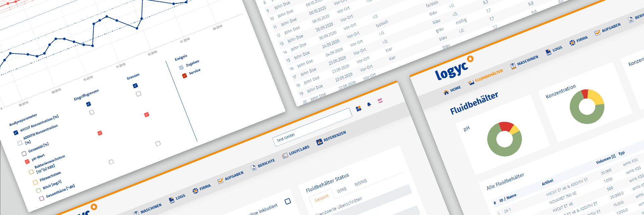Open BERICHTE in the Test GmbH dashboard window
This screenshot has height=215, width=644.
263,164
